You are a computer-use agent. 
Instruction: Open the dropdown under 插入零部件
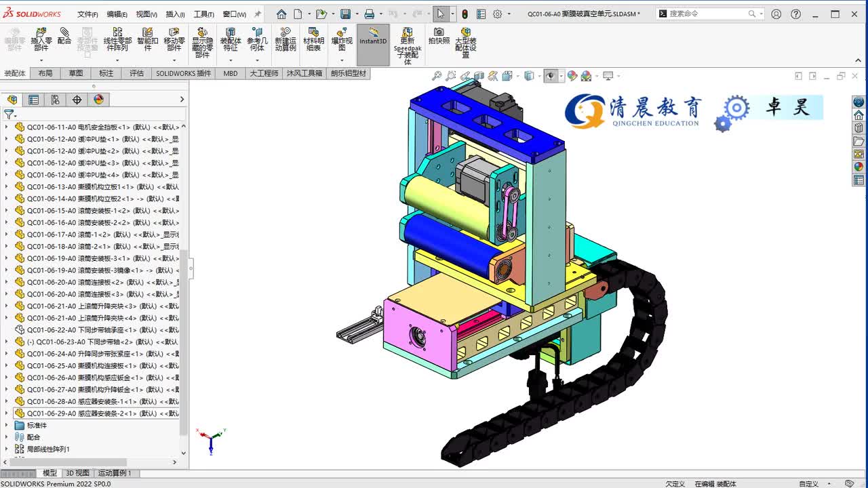point(41,60)
